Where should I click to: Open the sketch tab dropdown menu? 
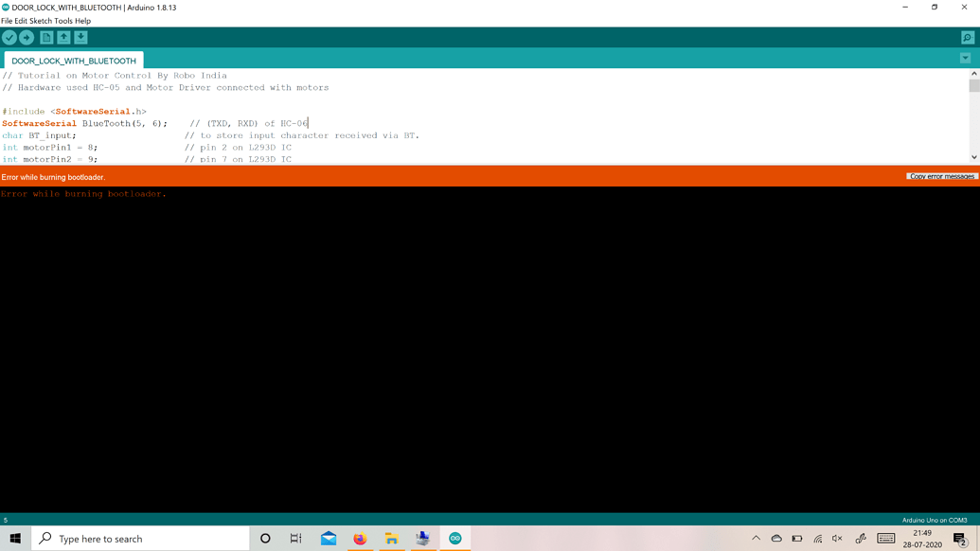coord(965,58)
